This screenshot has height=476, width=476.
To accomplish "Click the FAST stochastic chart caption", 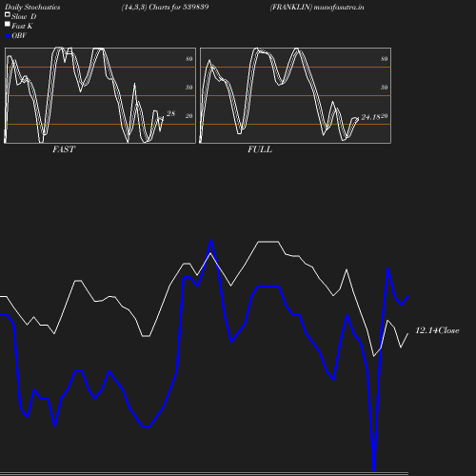I will click(64, 149).
